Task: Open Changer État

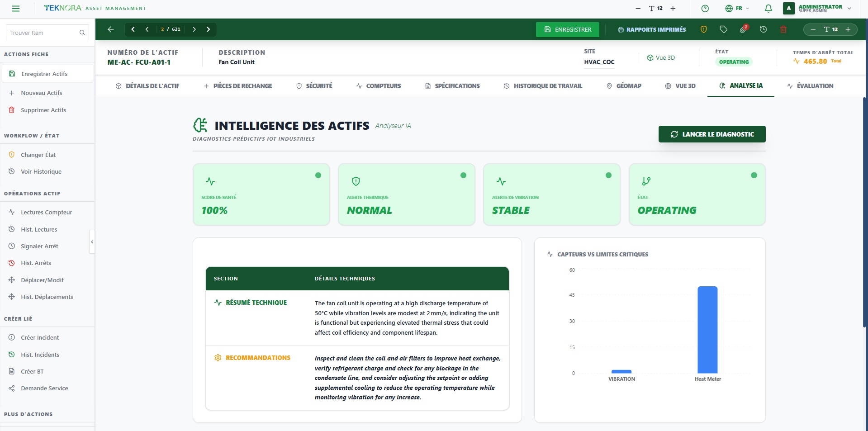Action: [38, 155]
